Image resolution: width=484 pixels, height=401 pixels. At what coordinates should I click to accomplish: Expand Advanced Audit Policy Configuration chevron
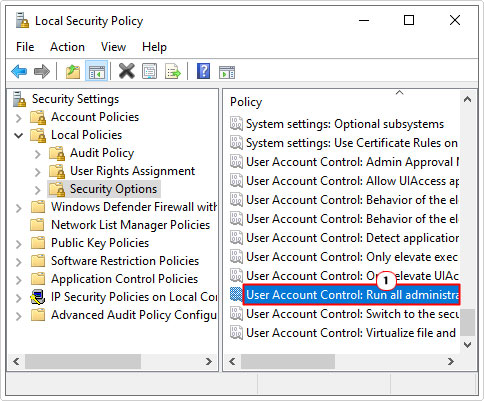19,316
